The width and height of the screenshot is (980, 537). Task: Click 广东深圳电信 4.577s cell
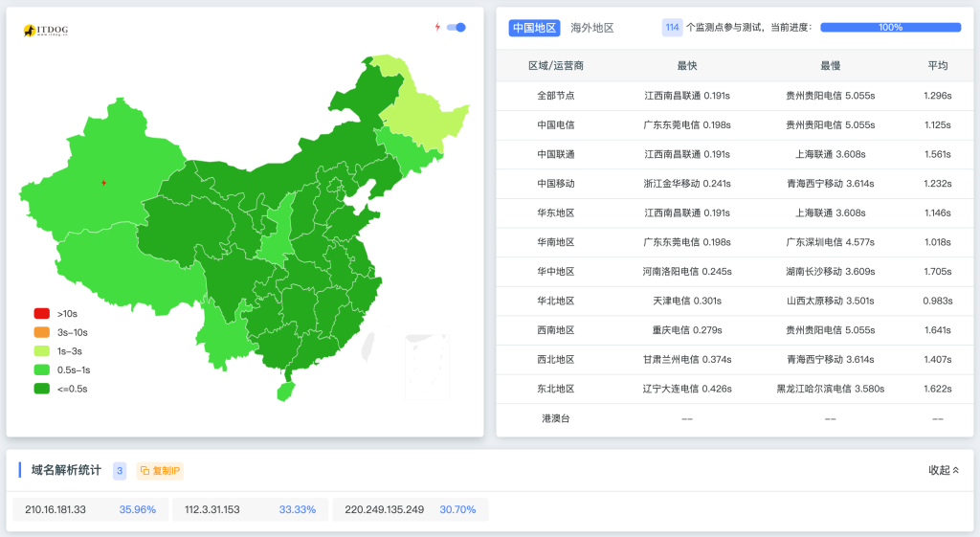tap(830, 242)
